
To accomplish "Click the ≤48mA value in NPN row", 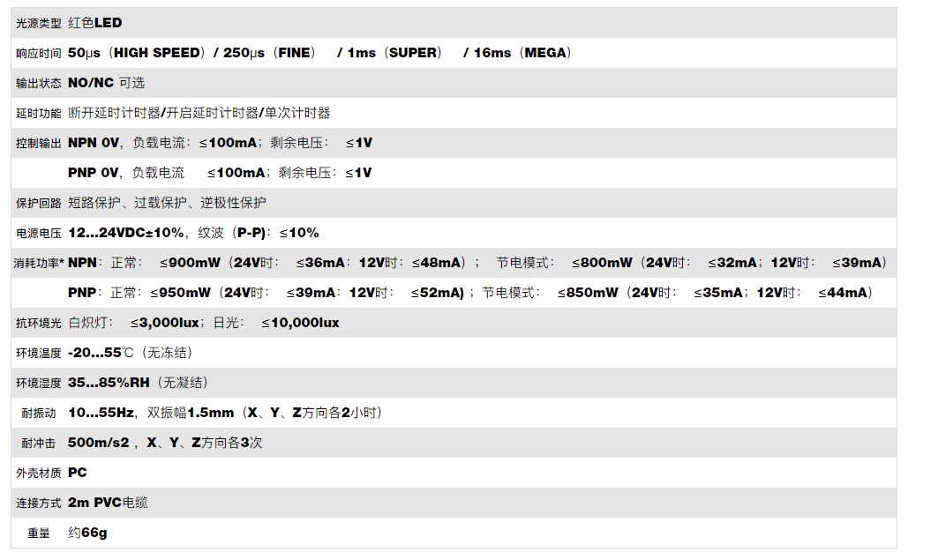I will (x=436, y=263).
